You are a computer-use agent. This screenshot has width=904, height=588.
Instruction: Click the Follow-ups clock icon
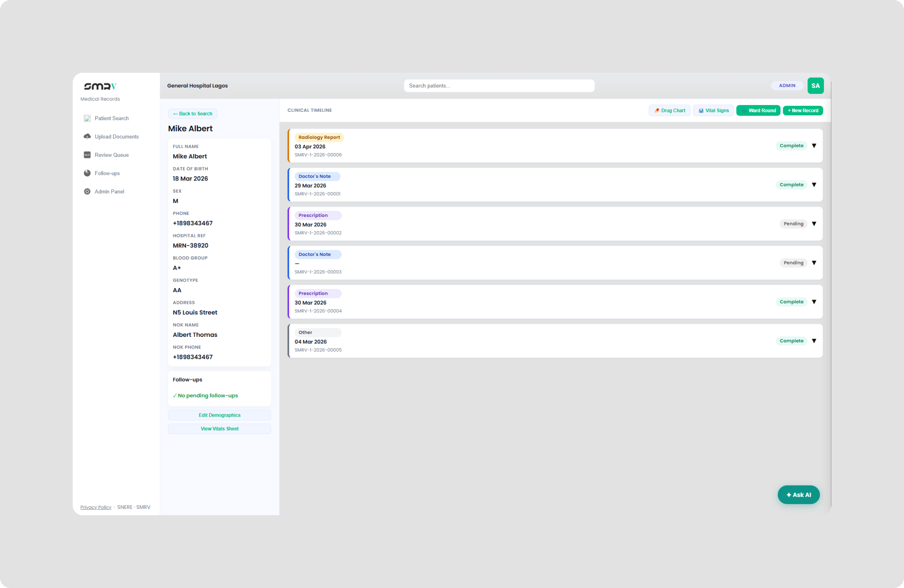pyautogui.click(x=87, y=173)
